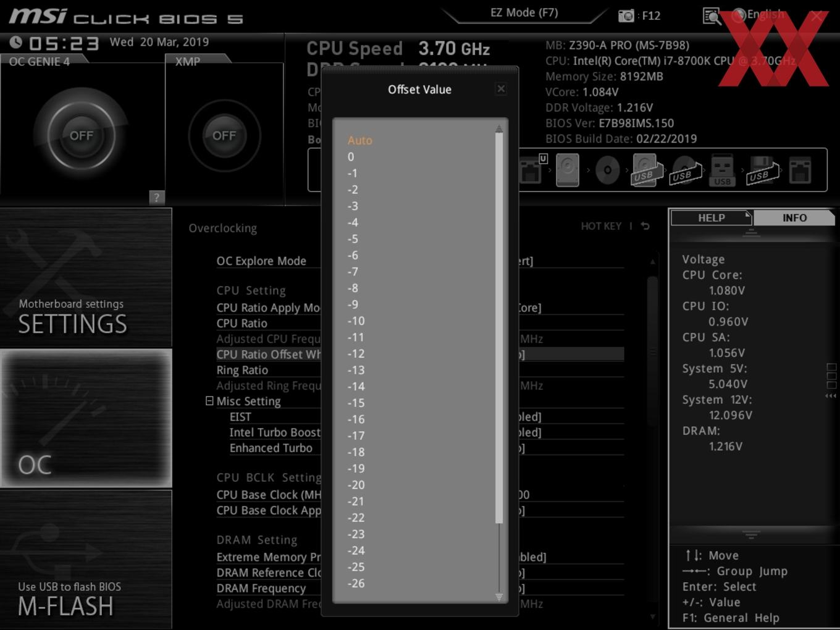Image resolution: width=840 pixels, height=630 pixels.
Task: Click the Offset Value list scrollbar thumb
Action: pyautogui.click(x=498, y=329)
